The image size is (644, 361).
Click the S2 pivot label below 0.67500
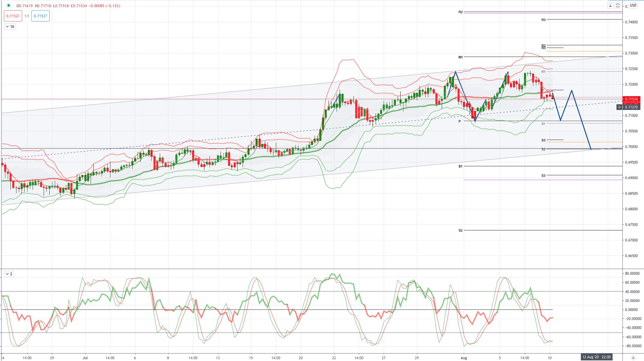pos(461,230)
